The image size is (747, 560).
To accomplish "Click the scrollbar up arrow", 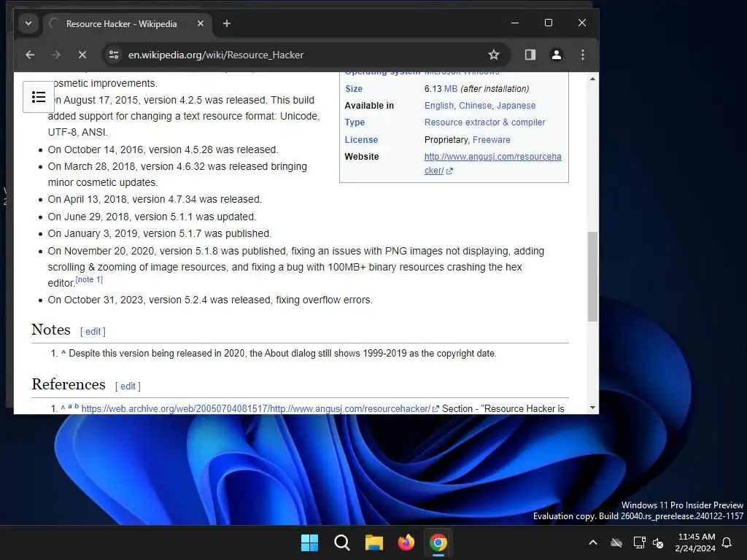I will 592,79.
